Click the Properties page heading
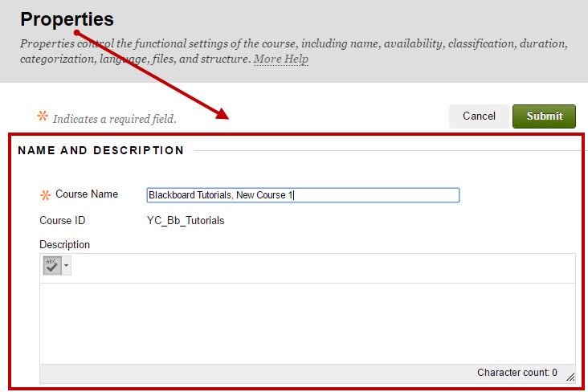The width and height of the screenshot is (588, 392). (67, 19)
